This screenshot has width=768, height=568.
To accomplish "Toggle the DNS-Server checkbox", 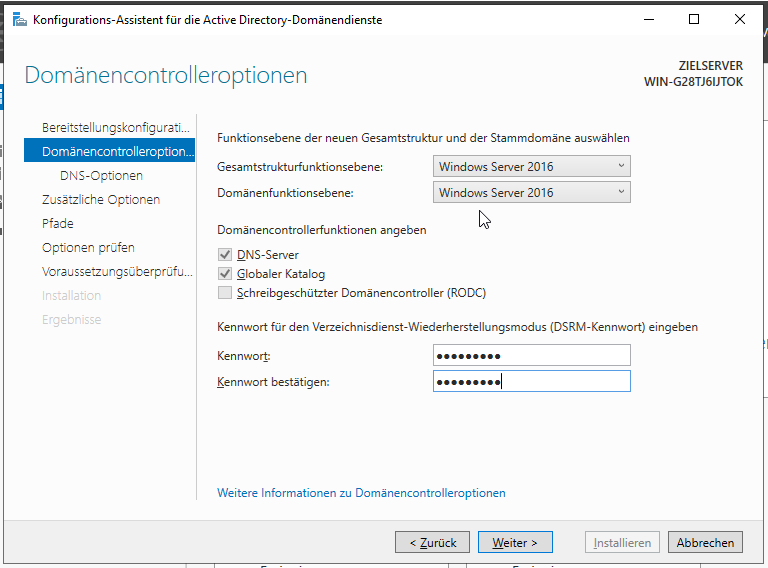I will [224, 255].
